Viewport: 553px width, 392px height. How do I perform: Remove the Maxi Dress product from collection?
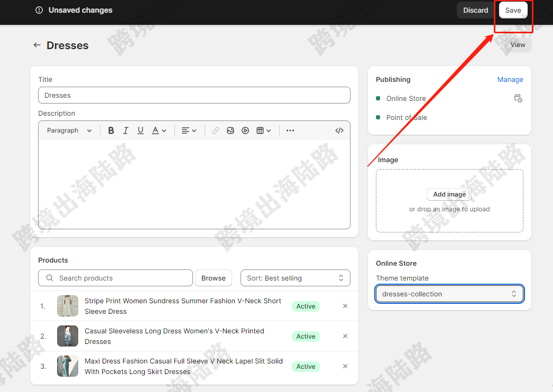coord(345,366)
